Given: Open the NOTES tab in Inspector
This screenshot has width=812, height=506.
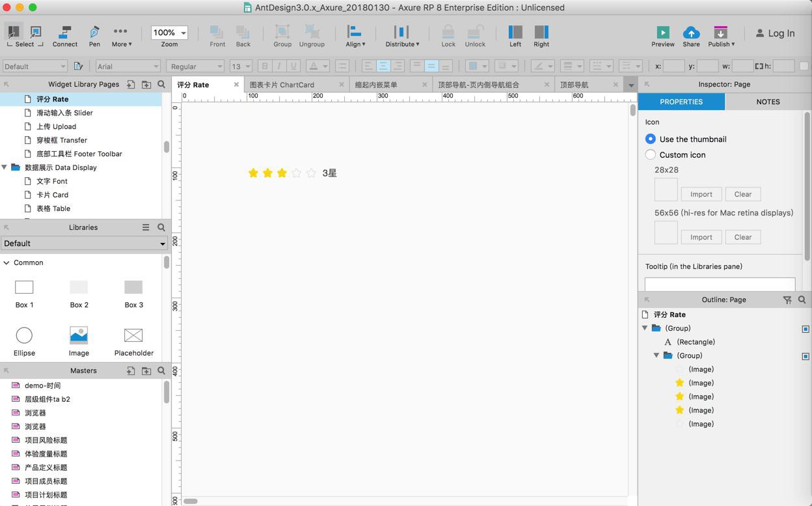Looking at the screenshot, I should 768,102.
